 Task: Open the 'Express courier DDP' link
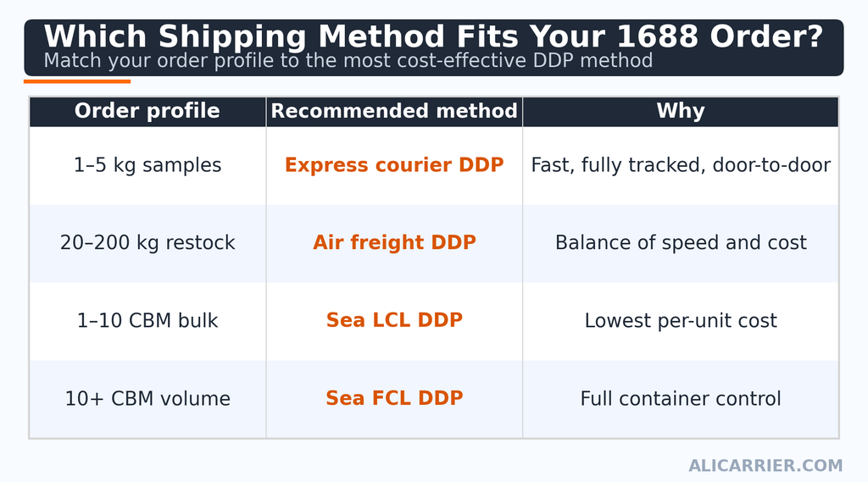(x=394, y=165)
